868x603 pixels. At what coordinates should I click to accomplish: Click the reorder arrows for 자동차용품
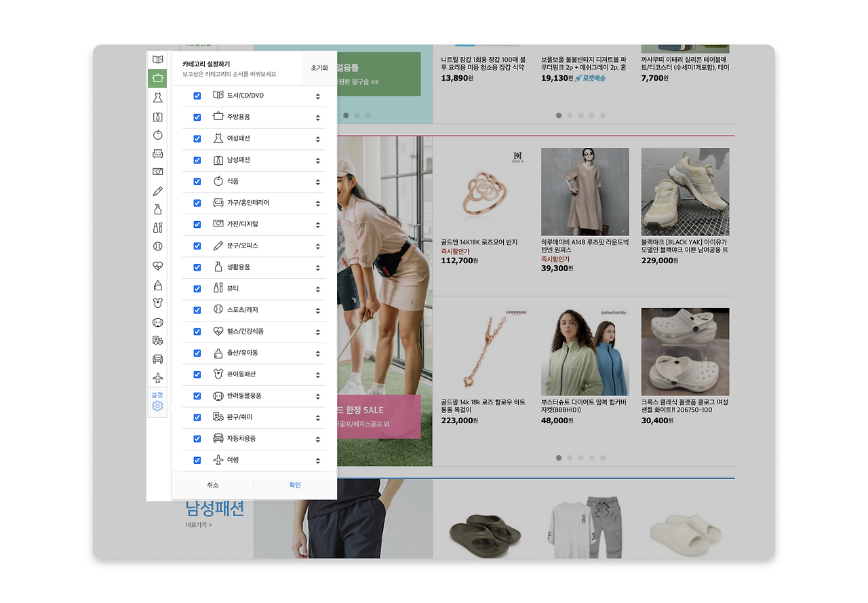(x=317, y=439)
